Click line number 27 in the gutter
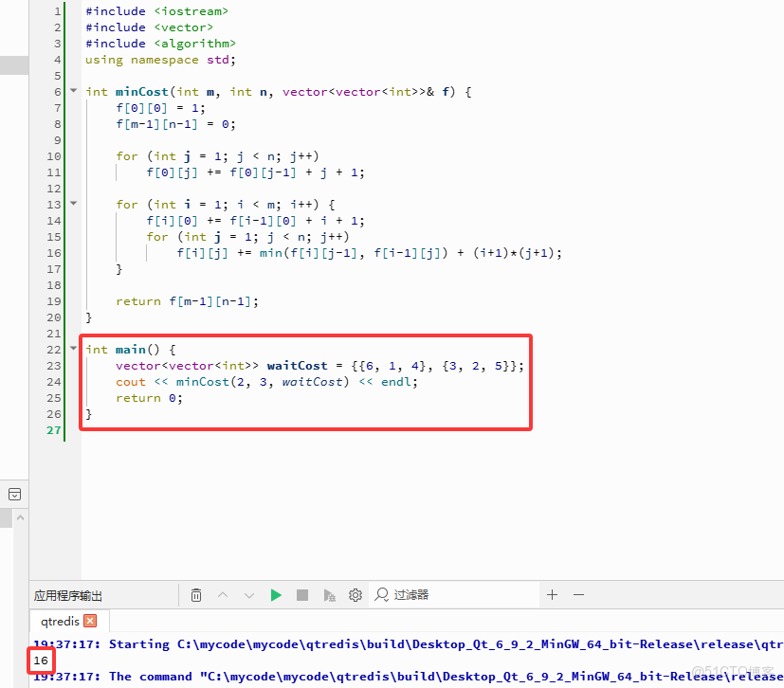Viewport: 784px width, 688px height. 53,430
